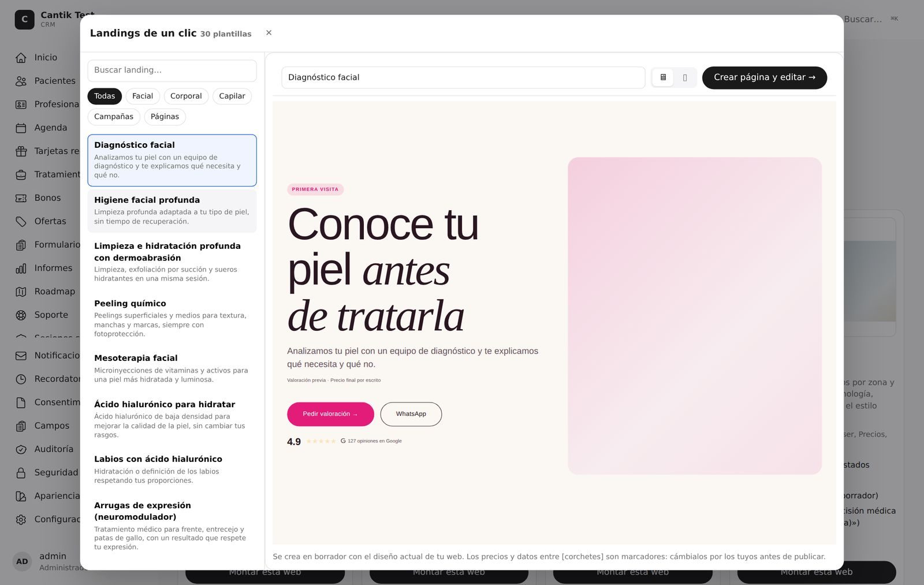Click WhatsApp button in preview
The width and height of the screenshot is (924, 585).
pos(411,414)
